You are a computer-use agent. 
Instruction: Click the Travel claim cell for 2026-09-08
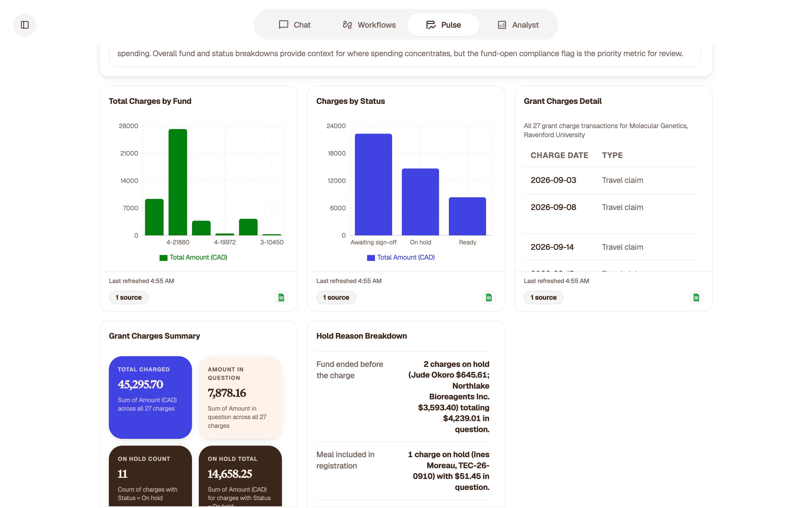pos(623,207)
